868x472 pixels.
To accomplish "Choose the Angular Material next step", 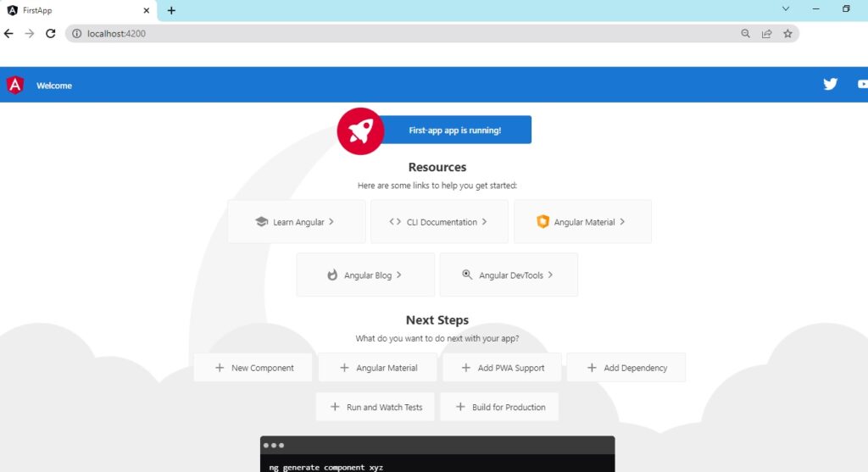I will click(377, 368).
